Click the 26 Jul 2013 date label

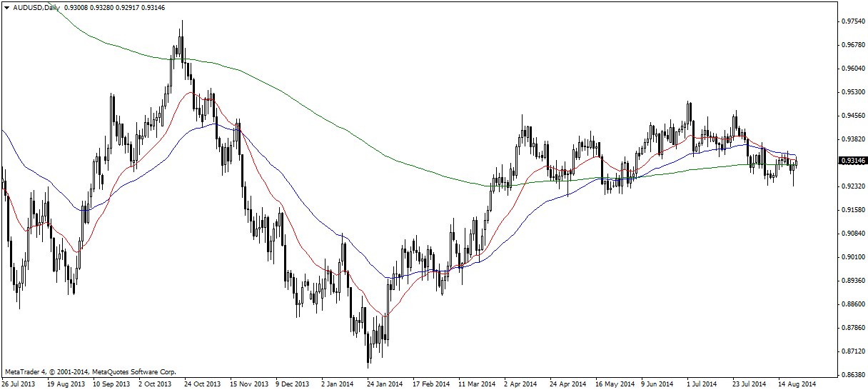(x=19, y=384)
